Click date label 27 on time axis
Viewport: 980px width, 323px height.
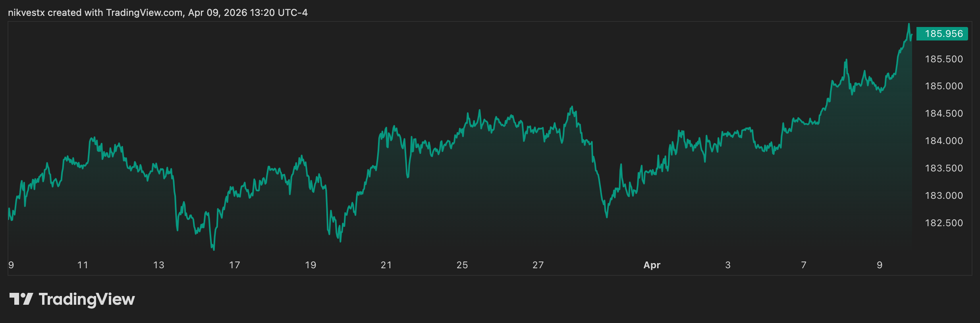(x=538, y=265)
